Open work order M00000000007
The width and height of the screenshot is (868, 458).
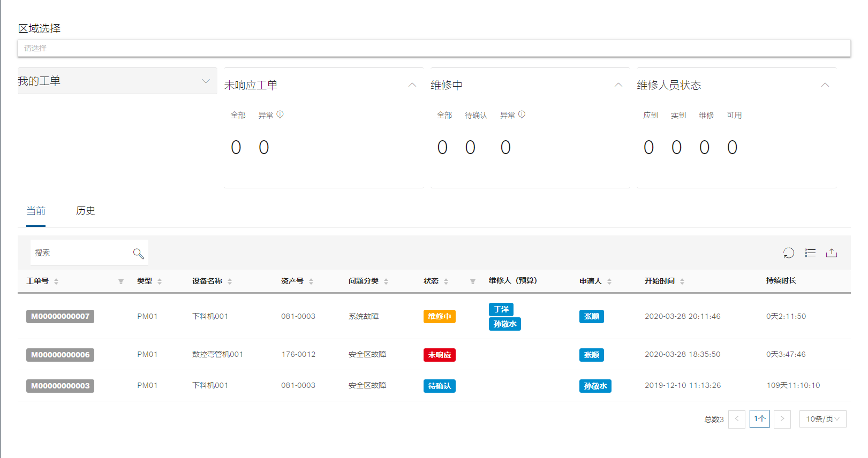click(60, 316)
